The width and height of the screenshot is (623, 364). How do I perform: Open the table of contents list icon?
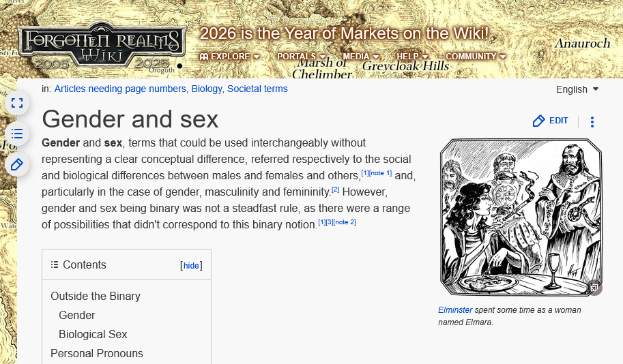[x=17, y=134]
